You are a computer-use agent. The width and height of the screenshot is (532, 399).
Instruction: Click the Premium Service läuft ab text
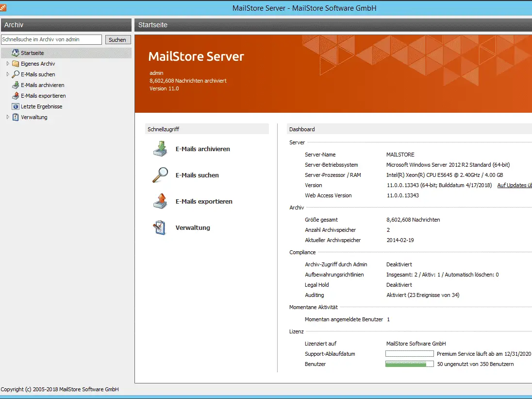pyautogui.click(x=484, y=354)
